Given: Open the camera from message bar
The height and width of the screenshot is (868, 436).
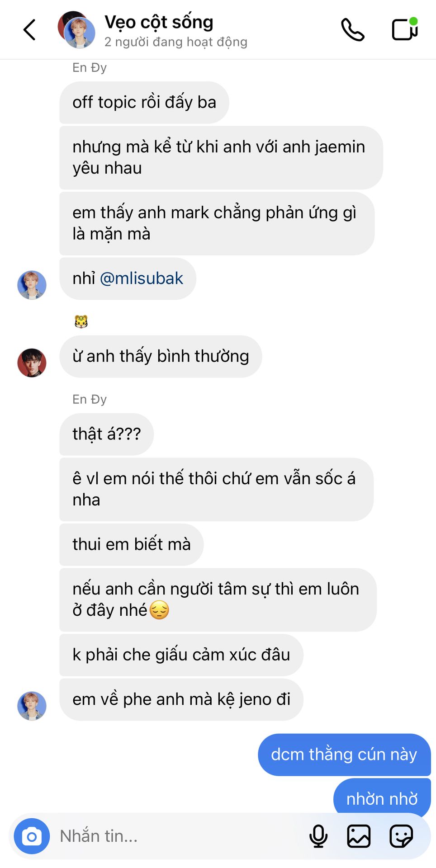Looking at the screenshot, I should click(32, 836).
